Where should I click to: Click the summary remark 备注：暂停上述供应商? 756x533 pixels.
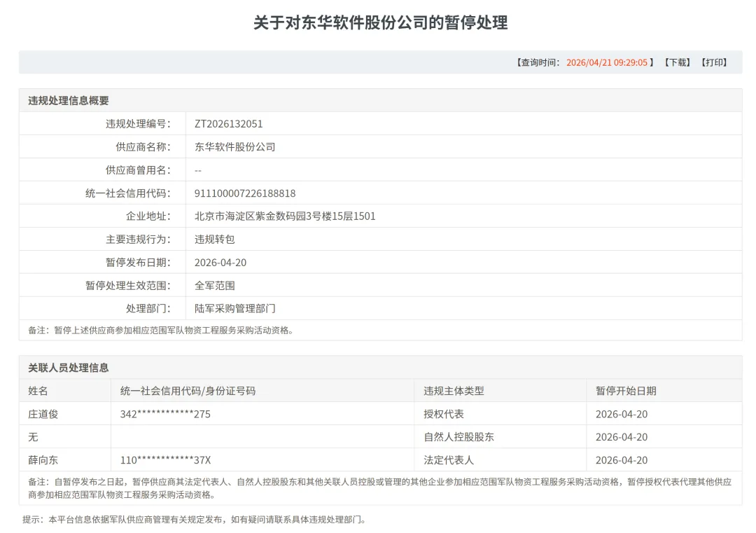(x=161, y=331)
